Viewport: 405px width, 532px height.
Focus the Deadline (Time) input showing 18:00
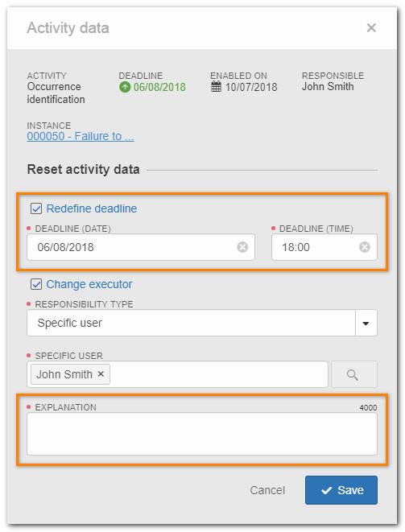(324, 247)
